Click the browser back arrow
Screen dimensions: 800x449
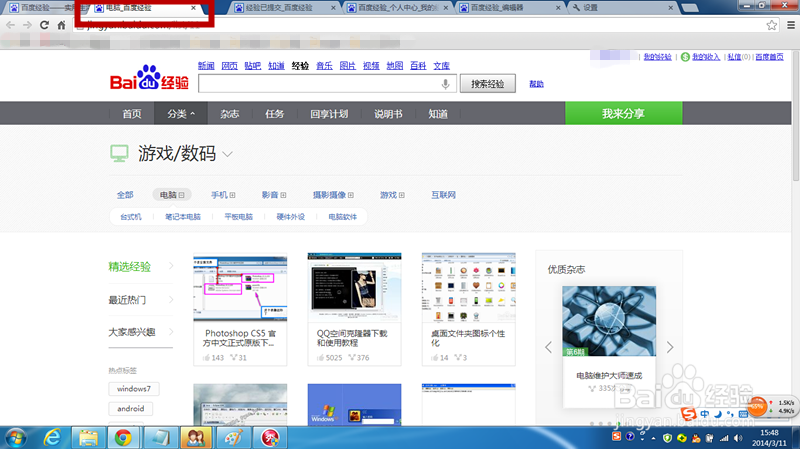tap(10, 25)
